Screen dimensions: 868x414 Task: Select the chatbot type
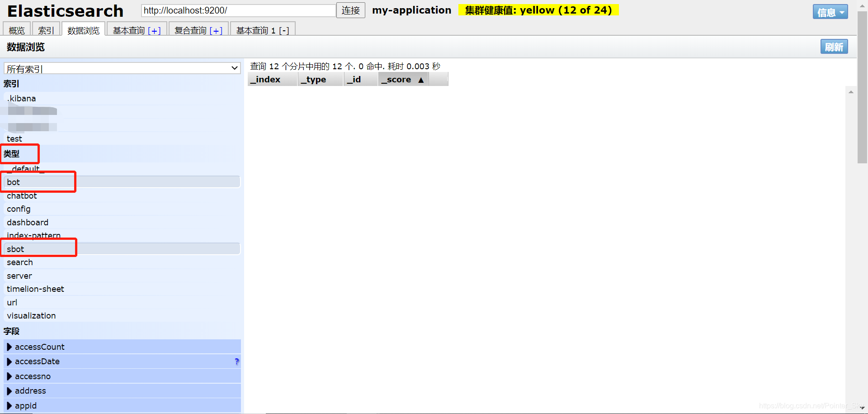(122, 195)
